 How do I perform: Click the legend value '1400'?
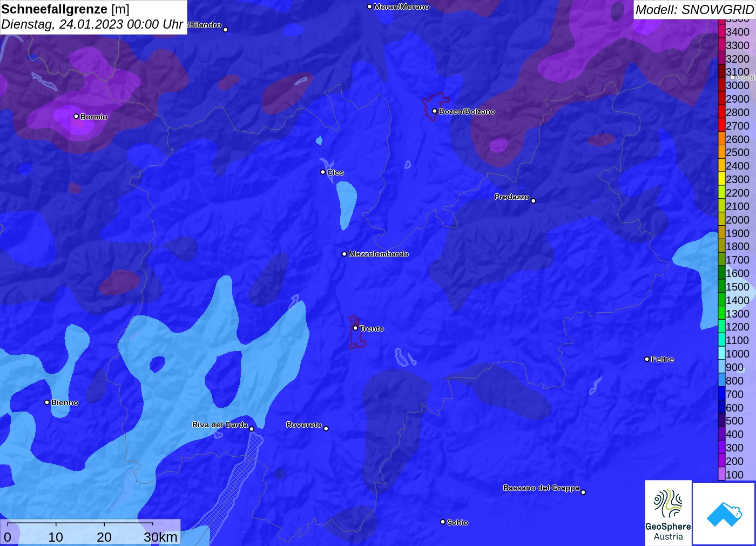[738, 300]
